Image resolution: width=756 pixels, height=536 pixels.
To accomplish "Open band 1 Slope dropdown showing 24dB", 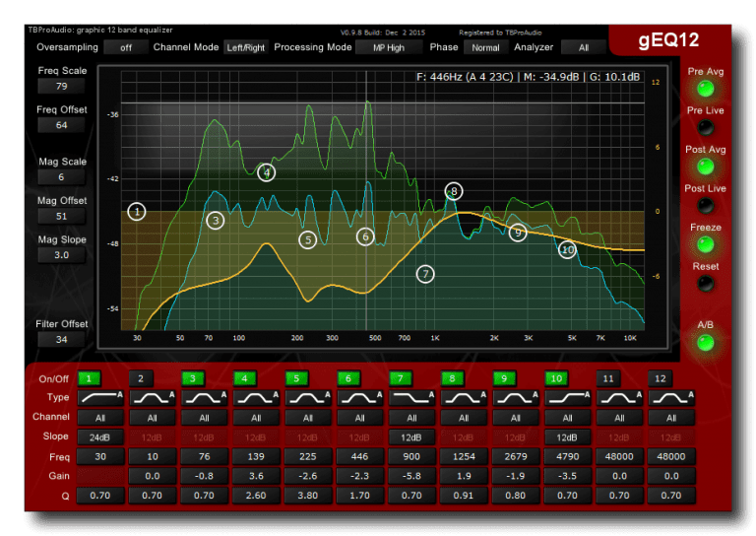I will pos(100,437).
